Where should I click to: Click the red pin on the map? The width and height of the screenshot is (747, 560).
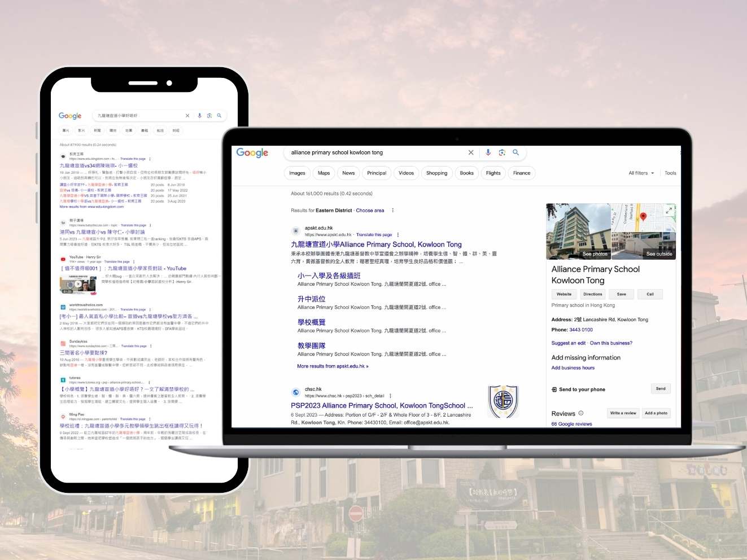tap(643, 217)
